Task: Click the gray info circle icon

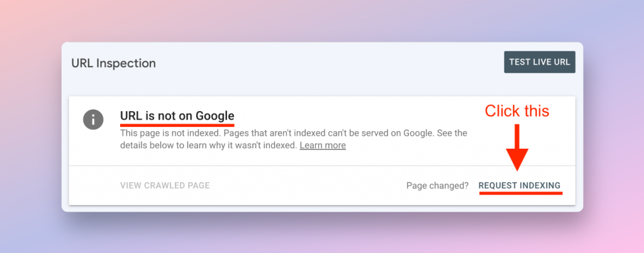Action: pyautogui.click(x=93, y=120)
